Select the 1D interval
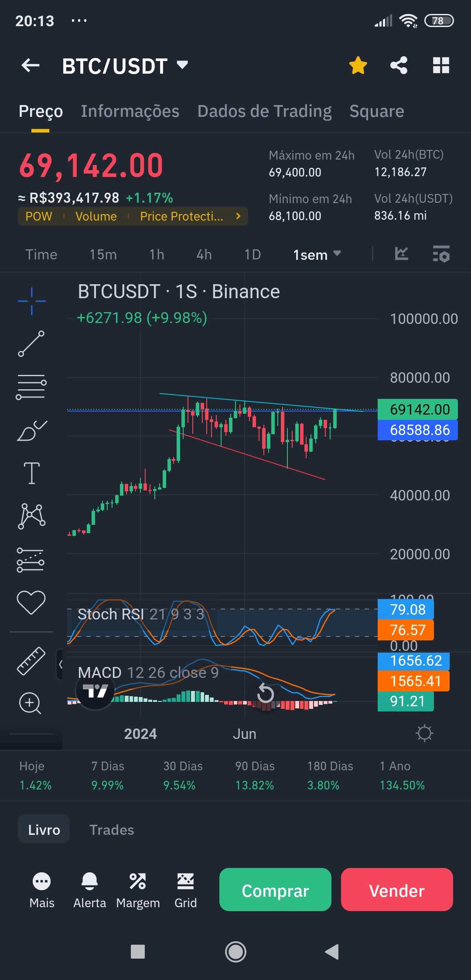 pos(253,255)
